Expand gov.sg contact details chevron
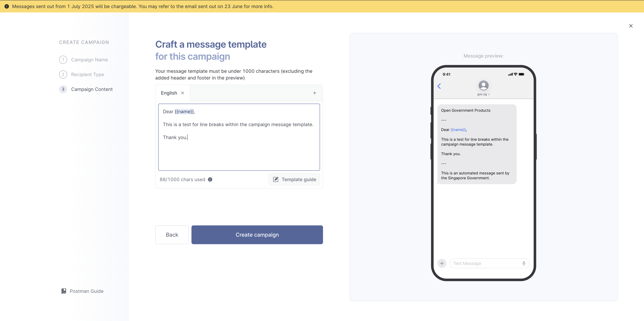 pyautogui.click(x=489, y=94)
